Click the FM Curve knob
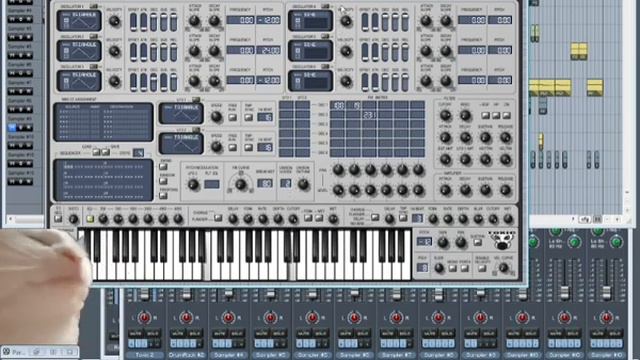 pyautogui.click(x=240, y=184)
